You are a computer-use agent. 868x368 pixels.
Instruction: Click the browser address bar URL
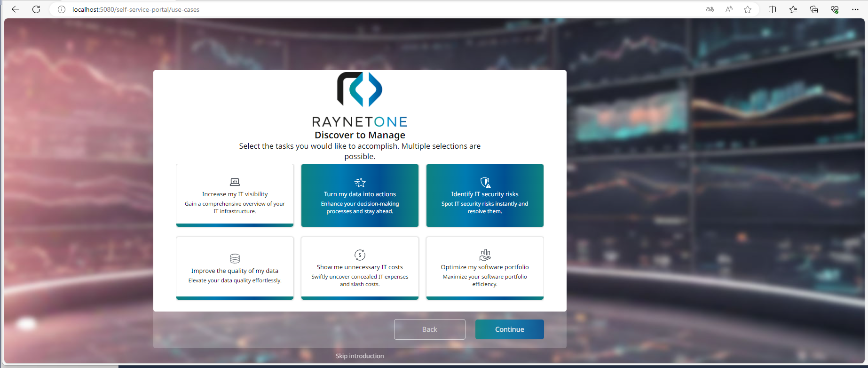(x=136, y=9)
